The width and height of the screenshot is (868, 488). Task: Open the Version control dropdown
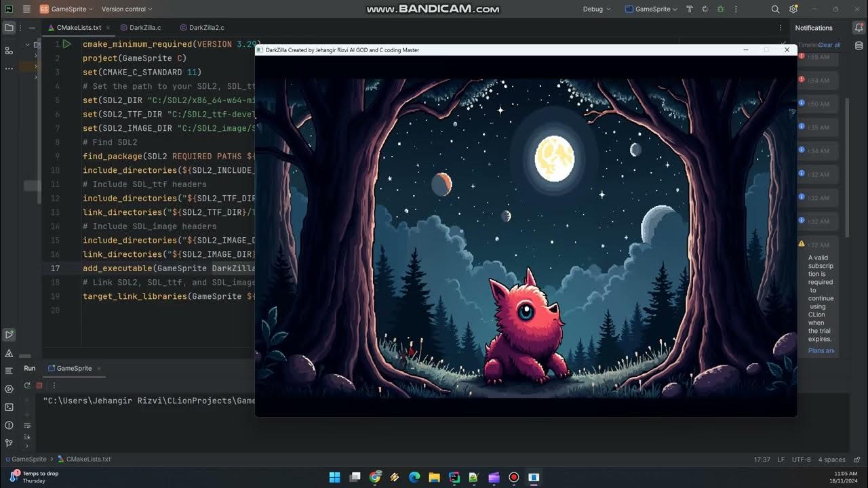click(x=127, y=9)
